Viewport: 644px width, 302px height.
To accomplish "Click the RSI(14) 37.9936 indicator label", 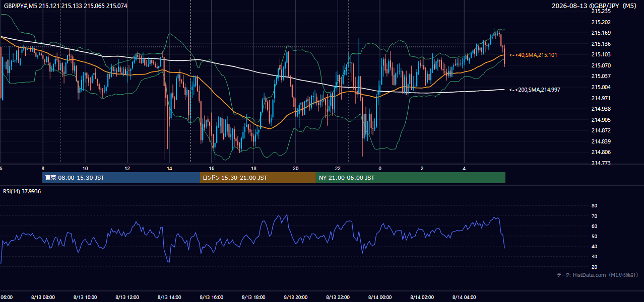I will click(x=22, y=191).
